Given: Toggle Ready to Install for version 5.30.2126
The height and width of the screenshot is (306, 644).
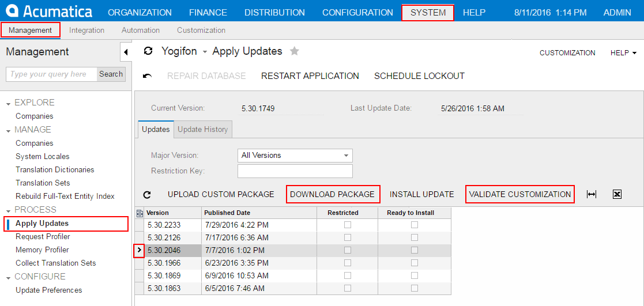Looking at the screenshot, I should tap(415, 237).
